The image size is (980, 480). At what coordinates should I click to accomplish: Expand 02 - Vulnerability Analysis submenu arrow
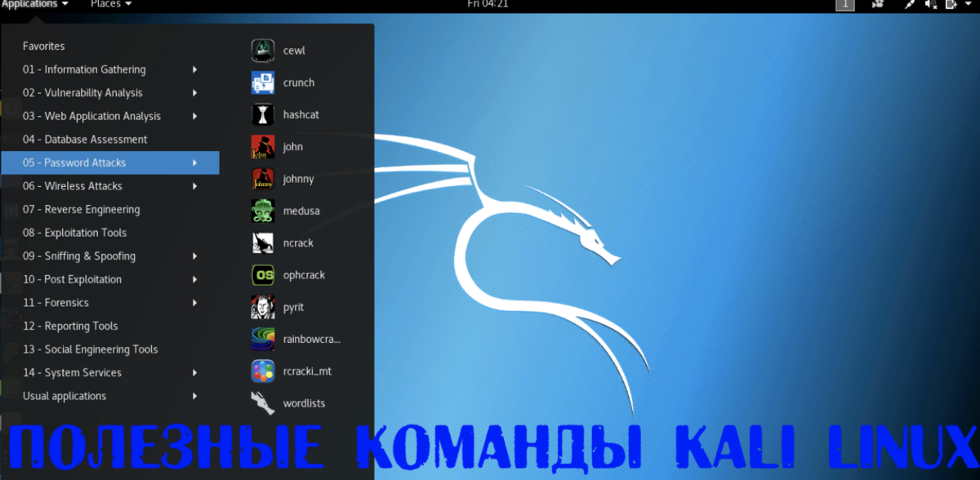(194, 93)
